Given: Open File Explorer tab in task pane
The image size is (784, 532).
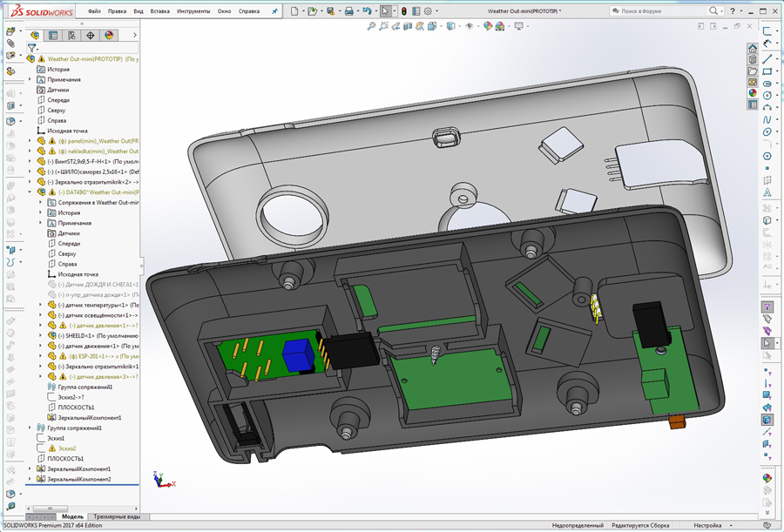Looking at the screenshot, I should pos(753,71).
